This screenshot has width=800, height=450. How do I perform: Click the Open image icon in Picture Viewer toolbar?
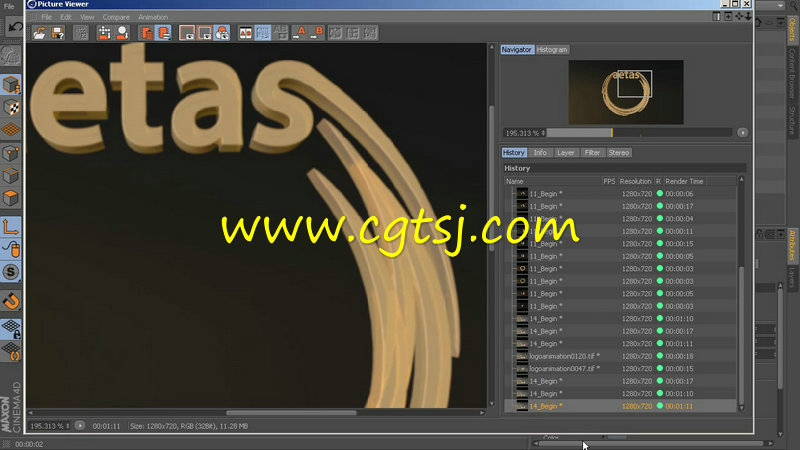(x=40, y=33)
